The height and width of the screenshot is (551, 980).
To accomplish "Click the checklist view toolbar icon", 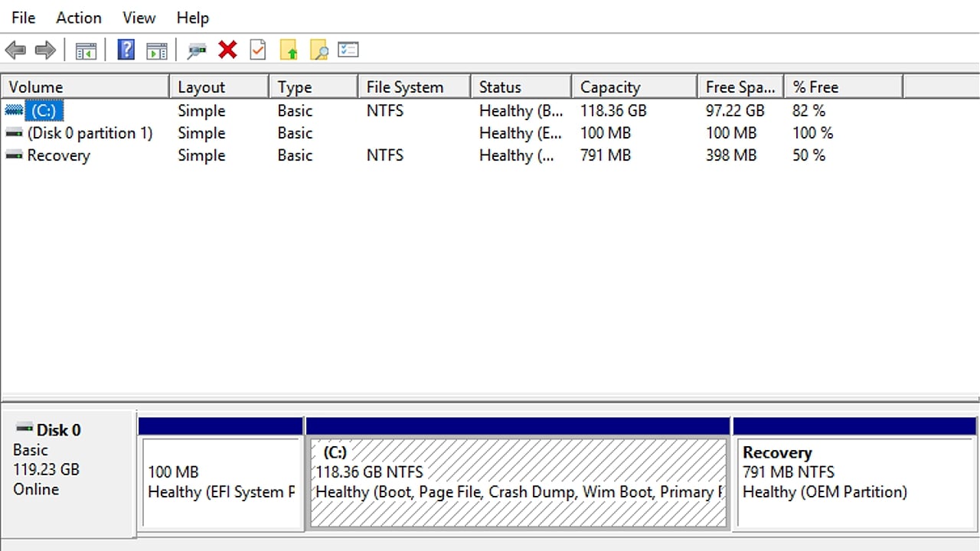I will pos(348,51).
